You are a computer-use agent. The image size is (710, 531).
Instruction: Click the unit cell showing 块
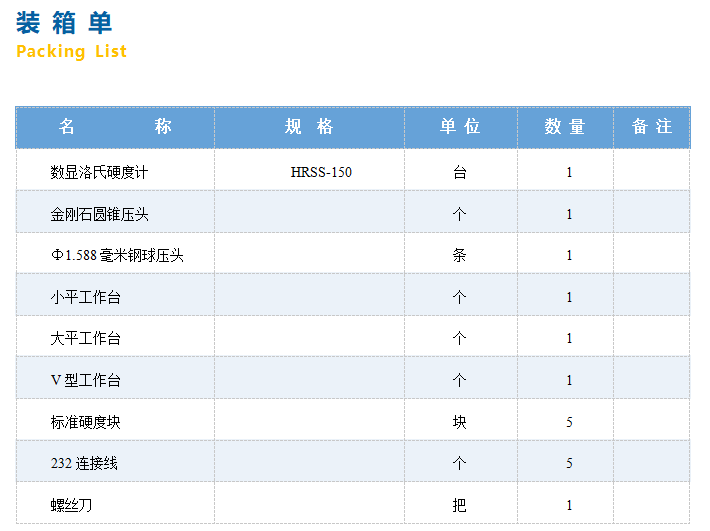(460, 422)
